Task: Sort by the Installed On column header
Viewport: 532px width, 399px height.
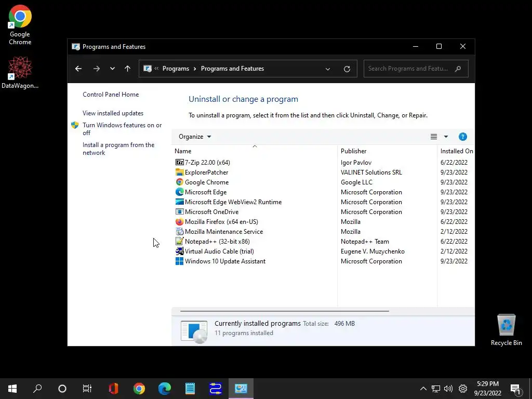Action: [457, 151]
